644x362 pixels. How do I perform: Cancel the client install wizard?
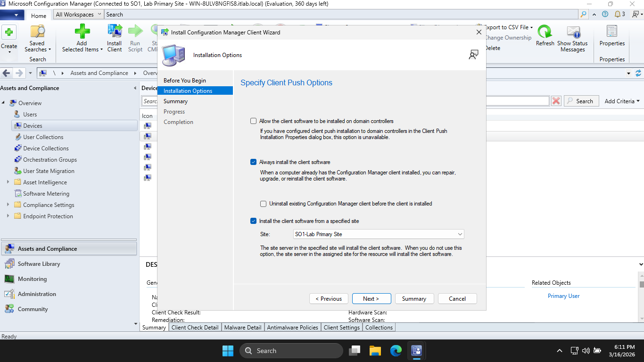pyautogui.click(x=457, y=299)
